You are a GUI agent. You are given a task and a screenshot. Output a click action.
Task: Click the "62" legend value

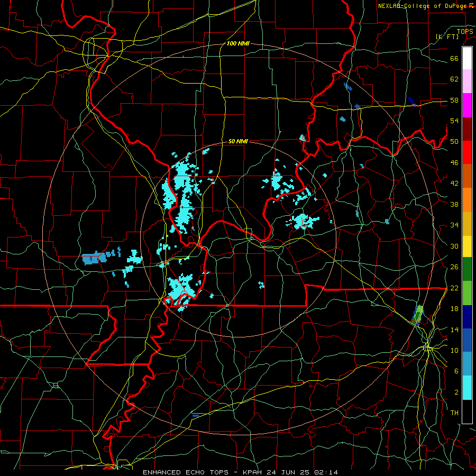[x=454, y=79]
